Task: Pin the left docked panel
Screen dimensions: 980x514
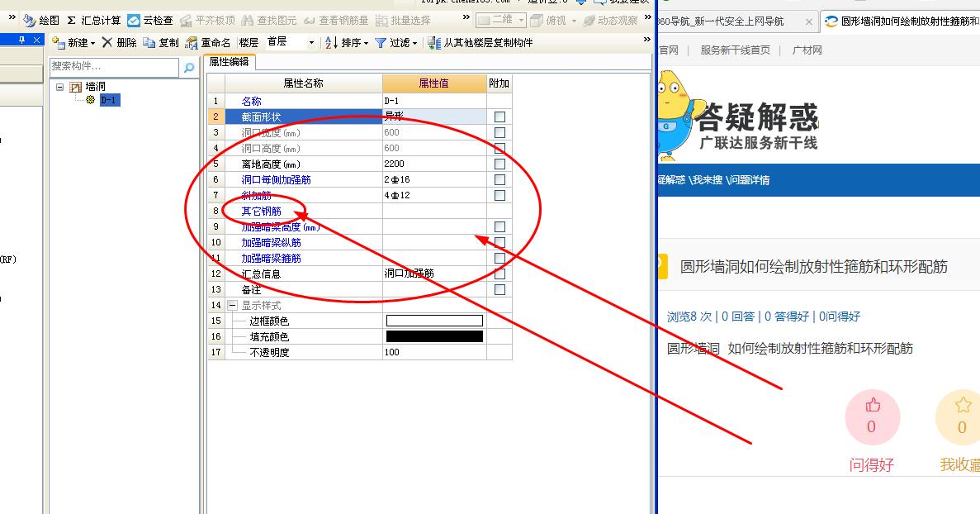Action: pos(21,40)
